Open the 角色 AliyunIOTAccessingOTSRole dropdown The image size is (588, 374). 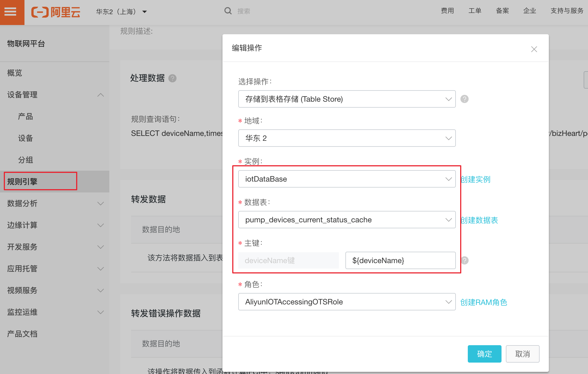tap(347, 302)
